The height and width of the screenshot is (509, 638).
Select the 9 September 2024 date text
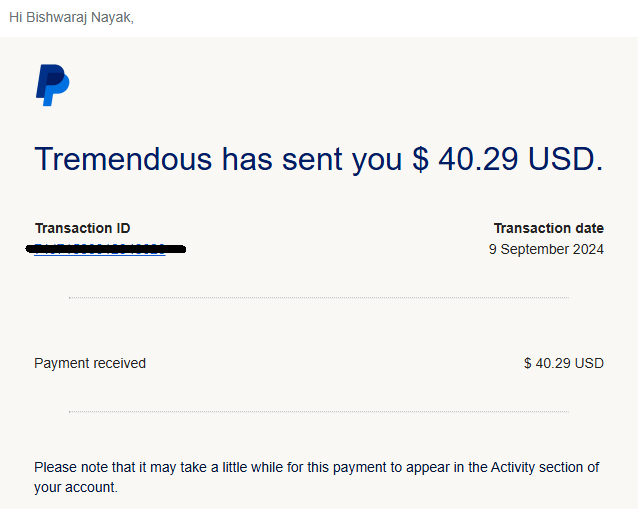546,249
